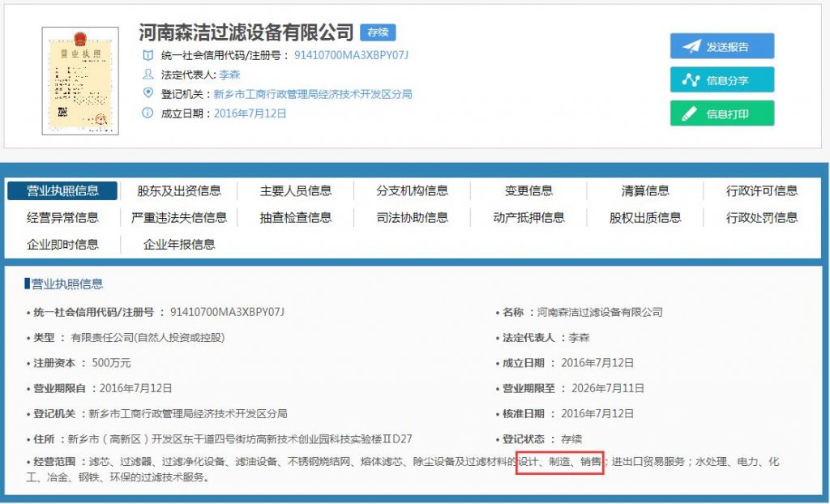Click the info icon beside 成立日期
Viewport: 830px width, 504px height.
click(x=148, y=113)
